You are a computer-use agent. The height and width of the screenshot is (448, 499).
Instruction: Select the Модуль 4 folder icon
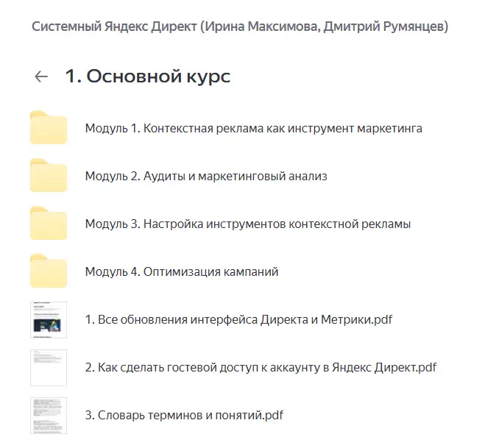(49, 271)
